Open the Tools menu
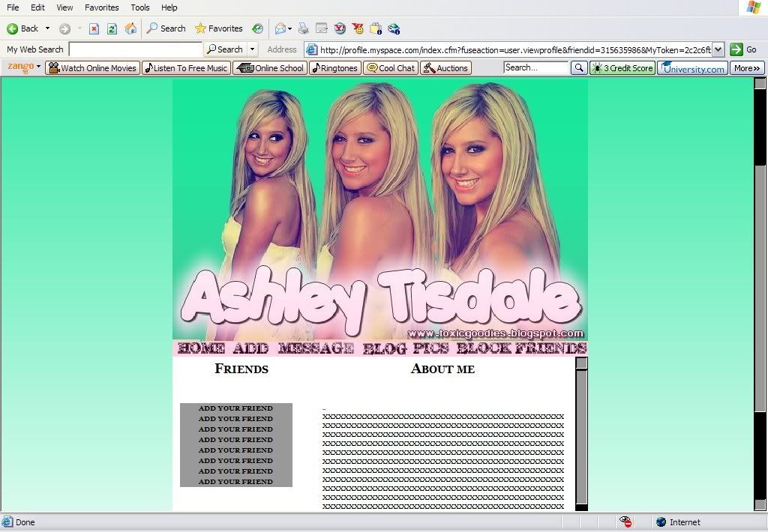This screenshot has height=532, width=768. (x=140, y=7)
